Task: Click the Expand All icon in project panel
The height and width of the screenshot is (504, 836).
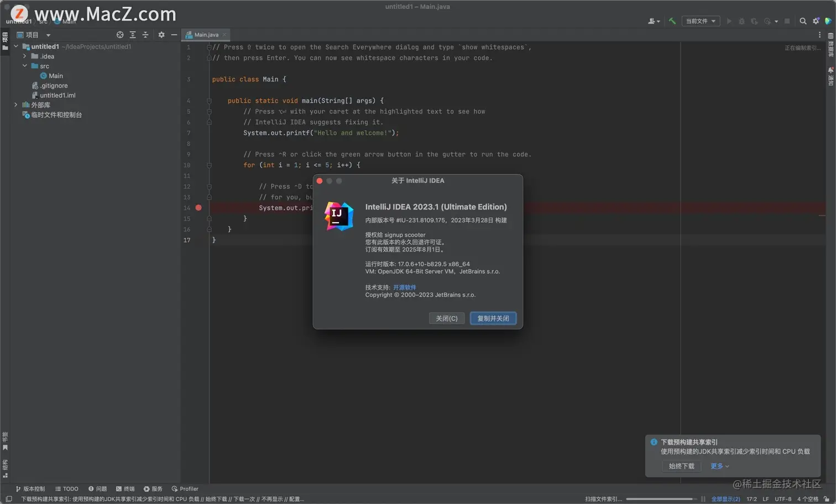Action: click(x=133, y=34)
